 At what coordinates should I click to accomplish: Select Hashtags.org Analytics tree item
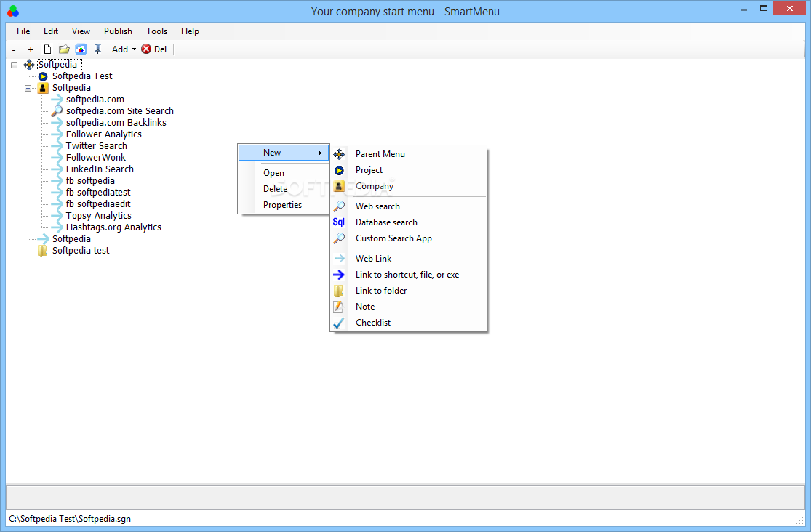[x=113, y=227]
